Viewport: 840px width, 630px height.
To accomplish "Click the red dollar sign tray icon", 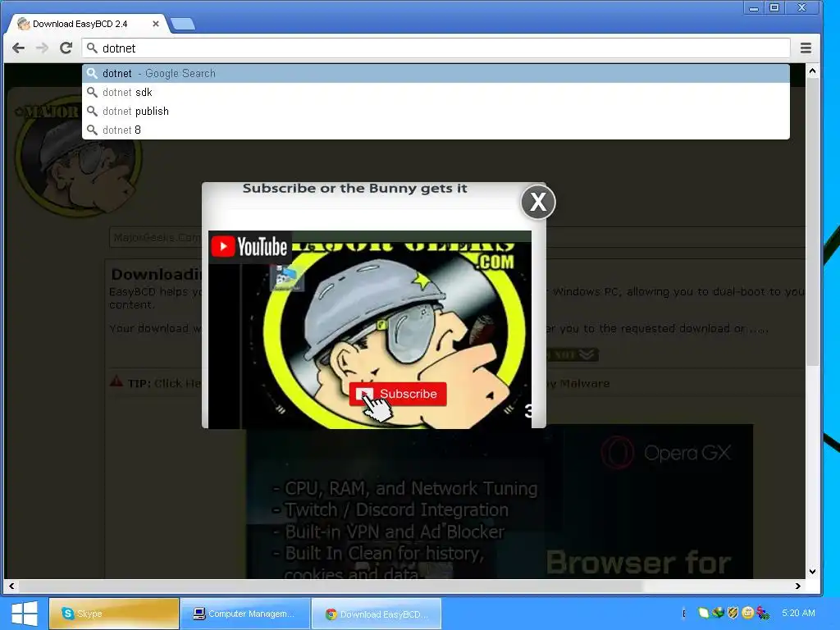I will pyautogui.click(x=763, y=613).
